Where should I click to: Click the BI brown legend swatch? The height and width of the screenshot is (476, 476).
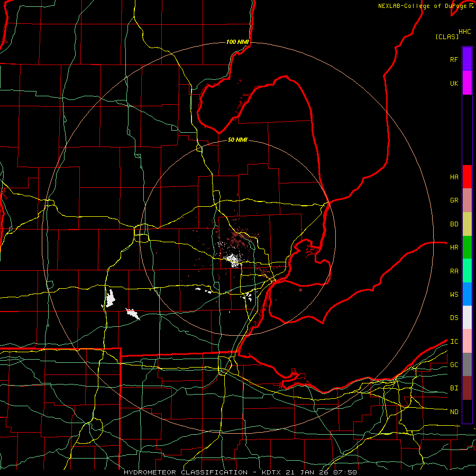pos(467,388)
